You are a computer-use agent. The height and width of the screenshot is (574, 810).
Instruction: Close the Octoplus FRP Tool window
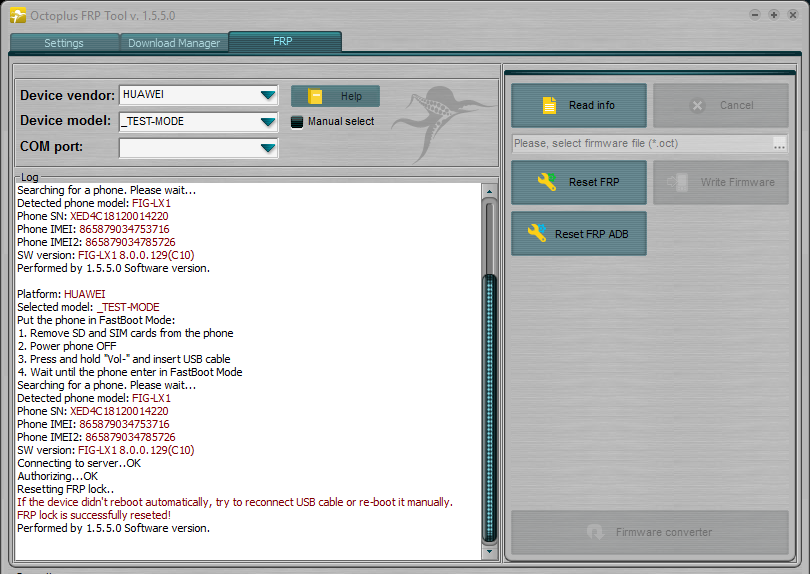793,14
